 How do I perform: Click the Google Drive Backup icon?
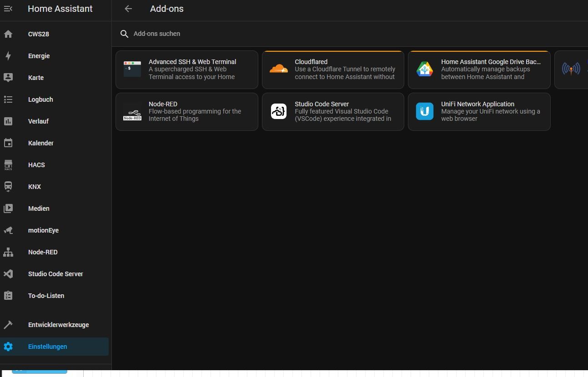pos(425,69)
